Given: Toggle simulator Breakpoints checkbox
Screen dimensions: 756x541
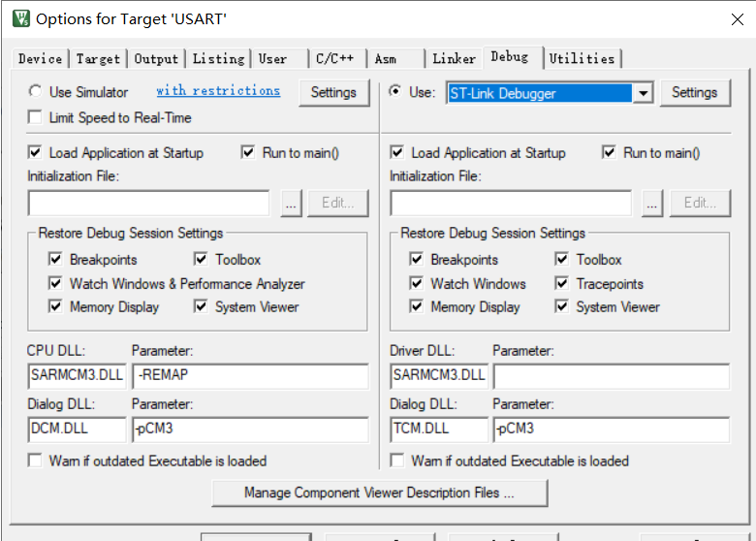Looking at the screenshot, I should pos(55,259).
